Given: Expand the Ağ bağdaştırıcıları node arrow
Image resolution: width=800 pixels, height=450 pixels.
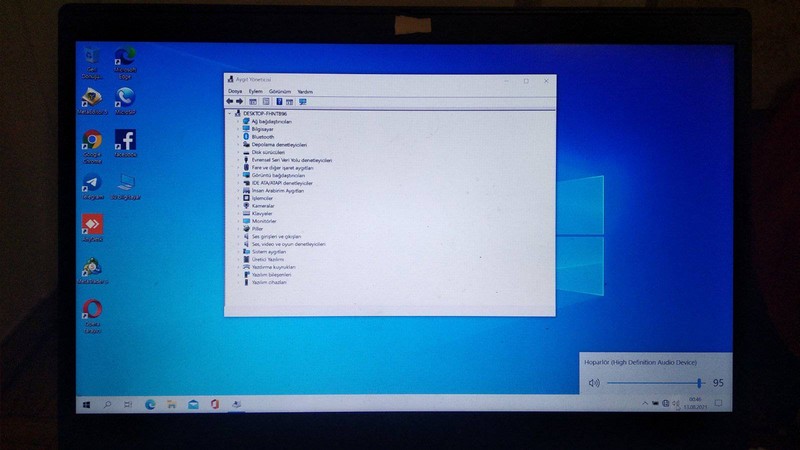Looking at the screenshot, I should (238, 121).
